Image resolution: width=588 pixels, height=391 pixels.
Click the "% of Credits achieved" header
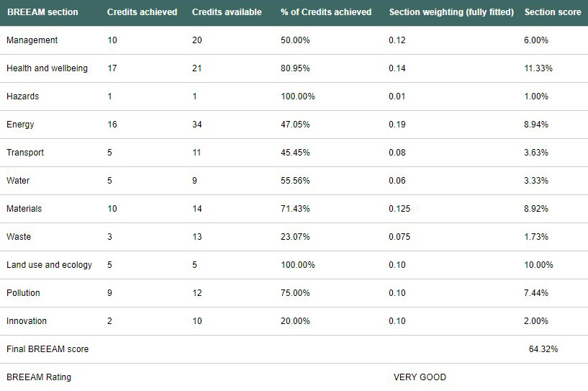(326, 12)
